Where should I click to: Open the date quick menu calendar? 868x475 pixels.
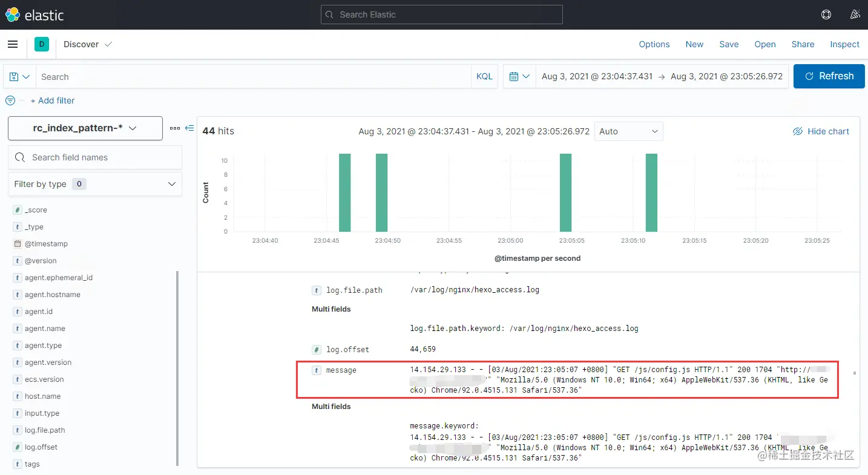pyautogui.click(x=520, y=77)
